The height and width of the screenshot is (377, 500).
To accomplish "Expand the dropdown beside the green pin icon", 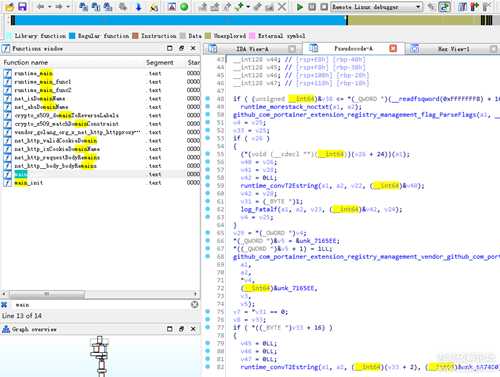I will [x=248, y=7].
